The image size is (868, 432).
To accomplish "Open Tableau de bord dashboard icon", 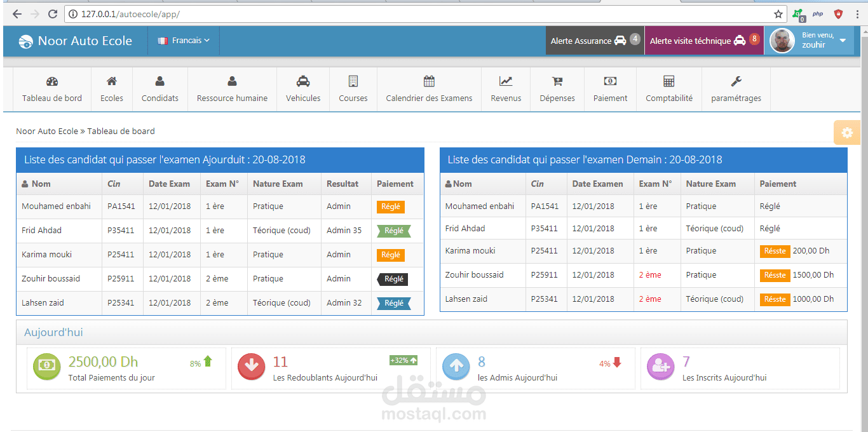I will click(52, 81).
